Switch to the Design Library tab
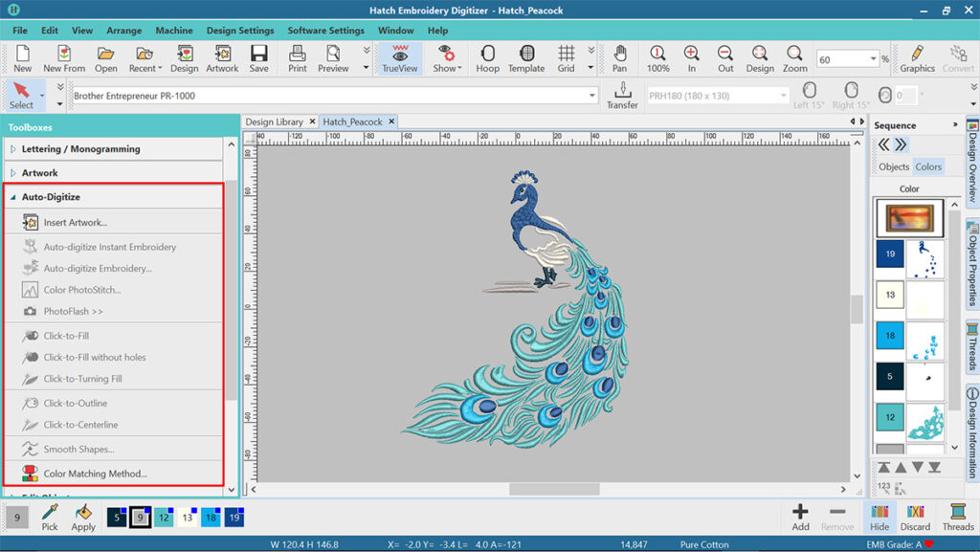This screenshot has width=980, height=552. point(274,122)
